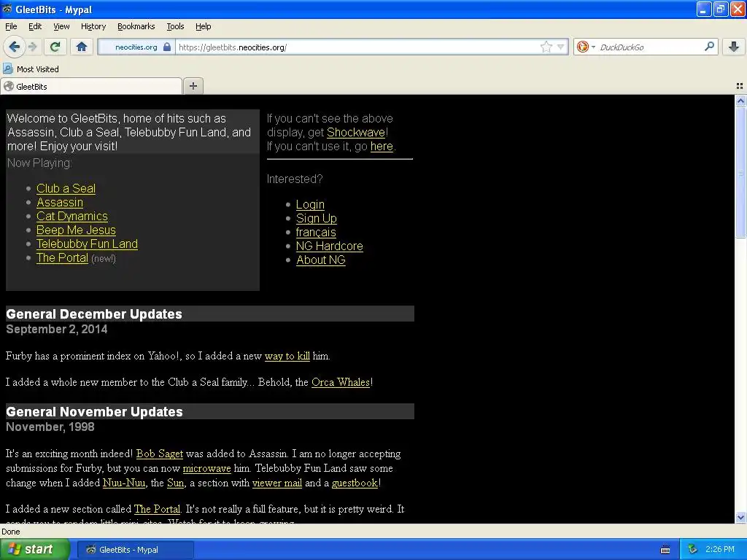Open the Sun link
This screenshot has width=747, height=560.
(x=175, y=483)
